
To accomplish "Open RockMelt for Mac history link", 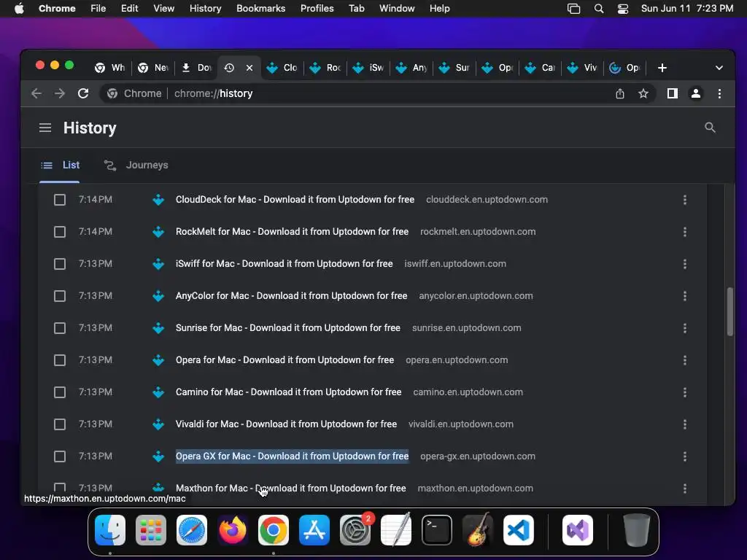I will pyautogui.click(x=292, y=232).
